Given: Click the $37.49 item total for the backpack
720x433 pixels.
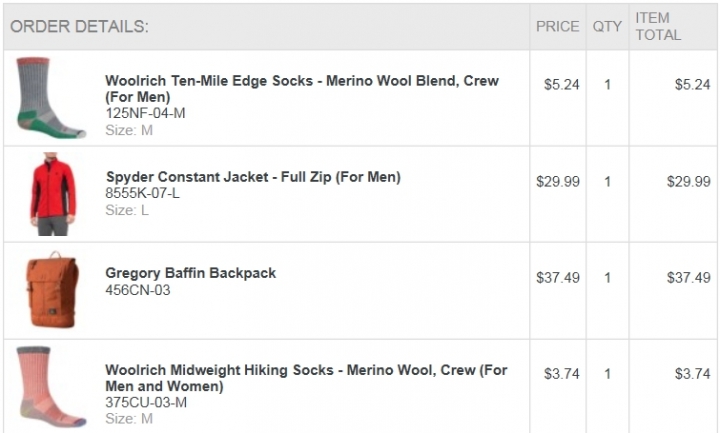Looking at the screenshot, I should pyautogui.click(x=689, y=278).
